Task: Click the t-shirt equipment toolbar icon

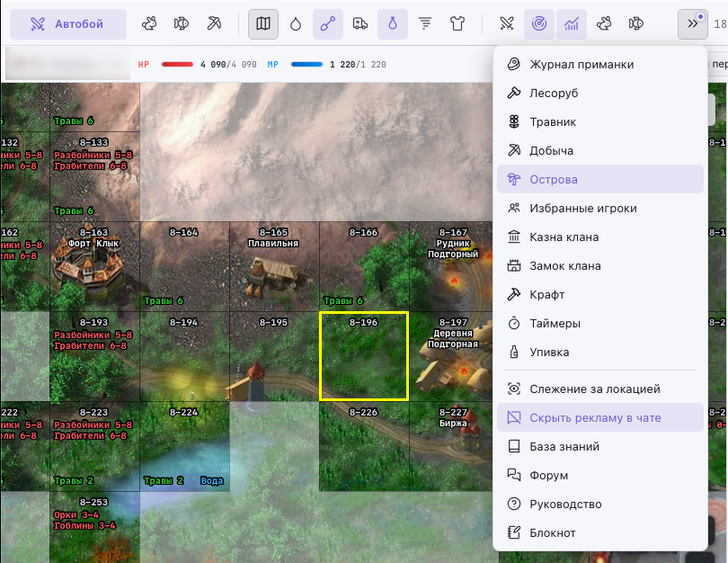Action: pos(457,23)
